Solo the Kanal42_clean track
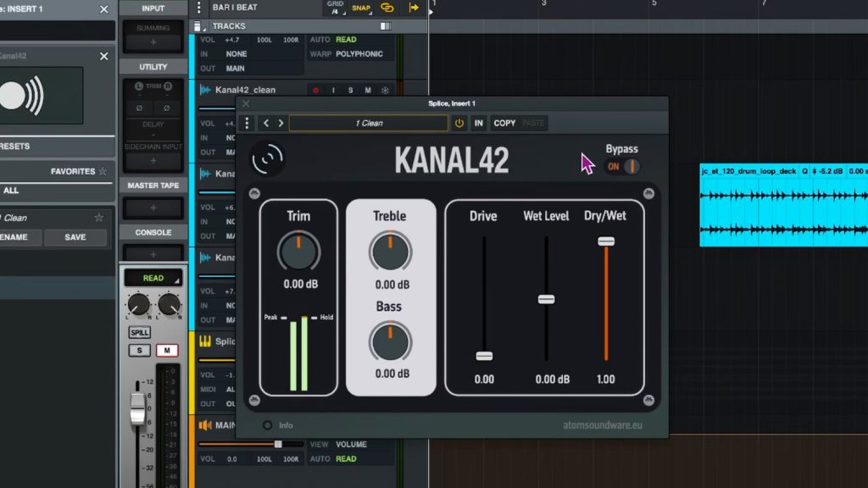Screen dimensions: 868x488 coord(350,90)
